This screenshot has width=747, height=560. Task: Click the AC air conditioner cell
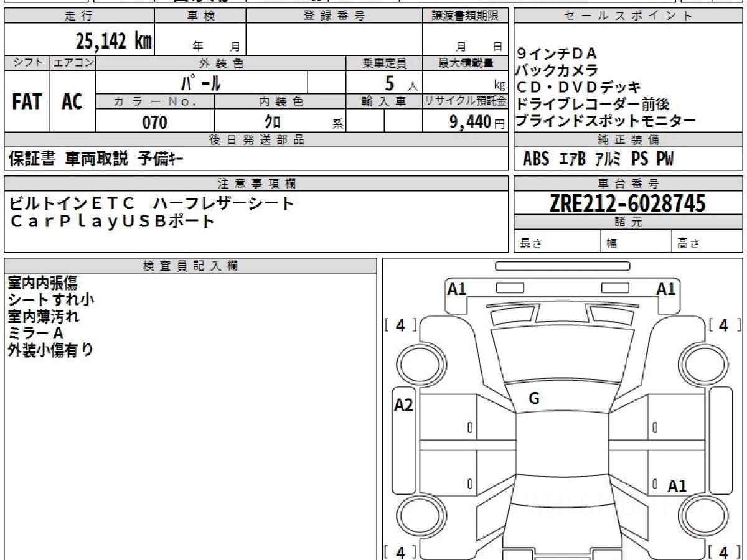click(x=72, y=102)
